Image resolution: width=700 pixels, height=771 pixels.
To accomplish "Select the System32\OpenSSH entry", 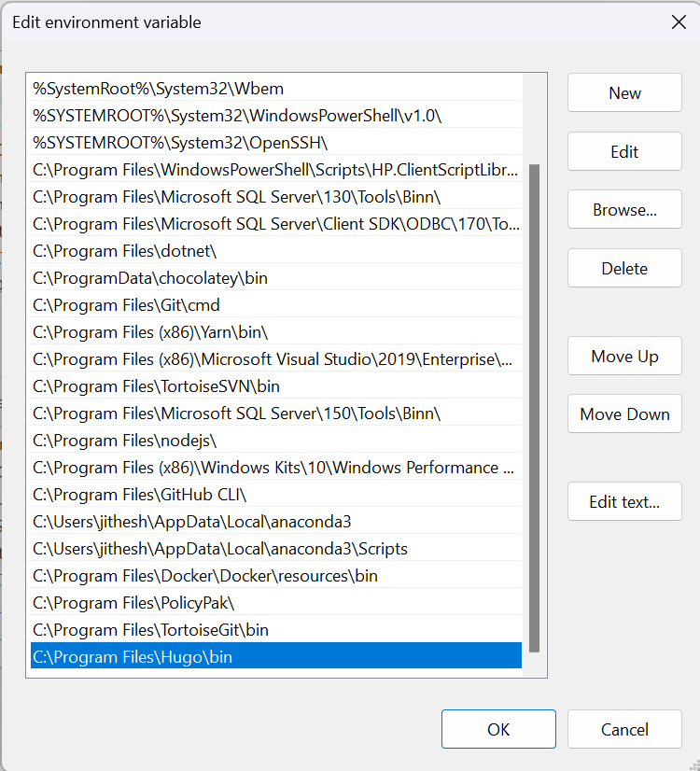I will [x=180, y=143].
